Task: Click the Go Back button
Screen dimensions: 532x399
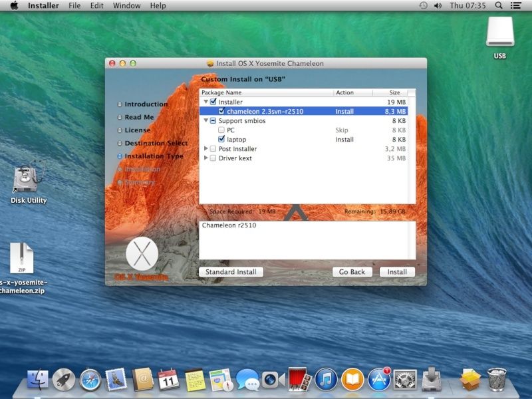Action: (x=352, y=272)
